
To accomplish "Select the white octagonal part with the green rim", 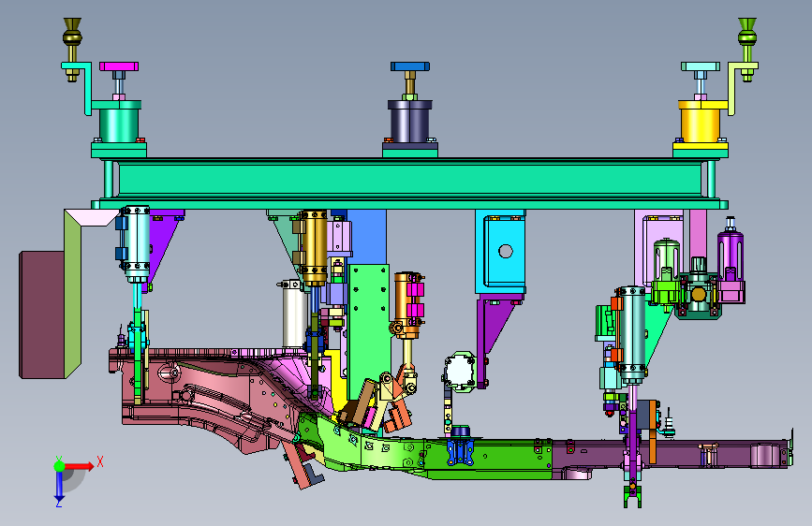I will (459, 372).
